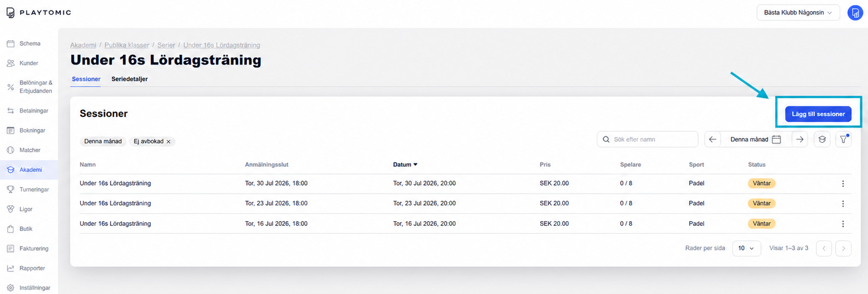The width and height of the screenshot is (868, 294).
Task: Open options menu for 30 Jul session
Action: [843, 184]
